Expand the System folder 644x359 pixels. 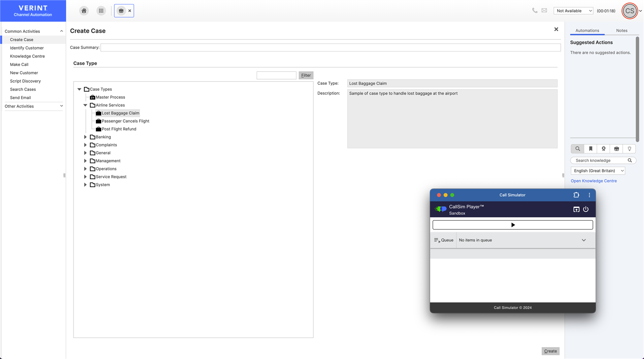click(85, 185)
